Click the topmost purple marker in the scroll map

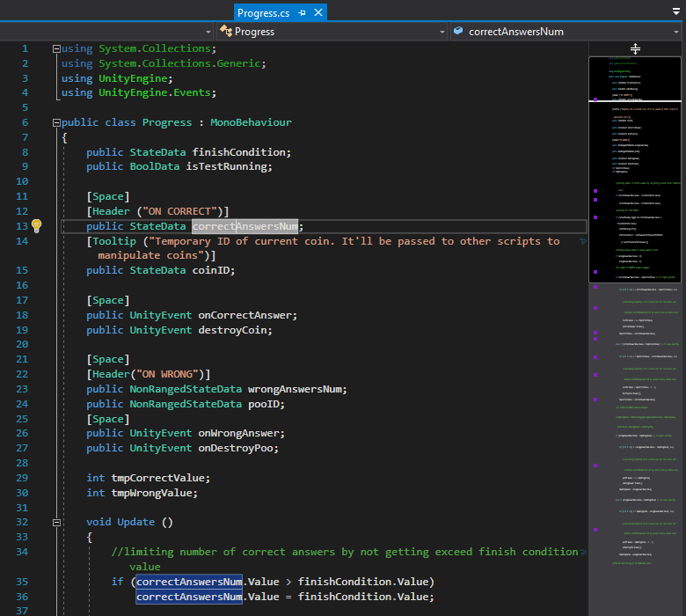click(x=595, y=99)
